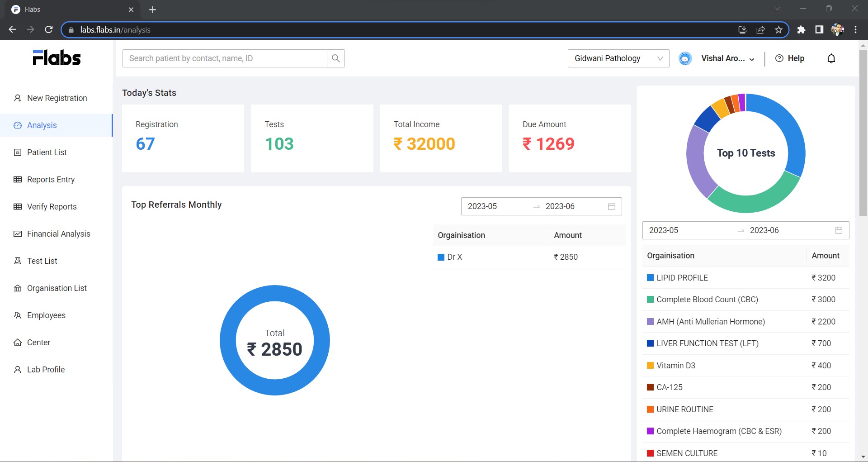
Task: Click the Center home icon
Action: click(x=17, y=342)
